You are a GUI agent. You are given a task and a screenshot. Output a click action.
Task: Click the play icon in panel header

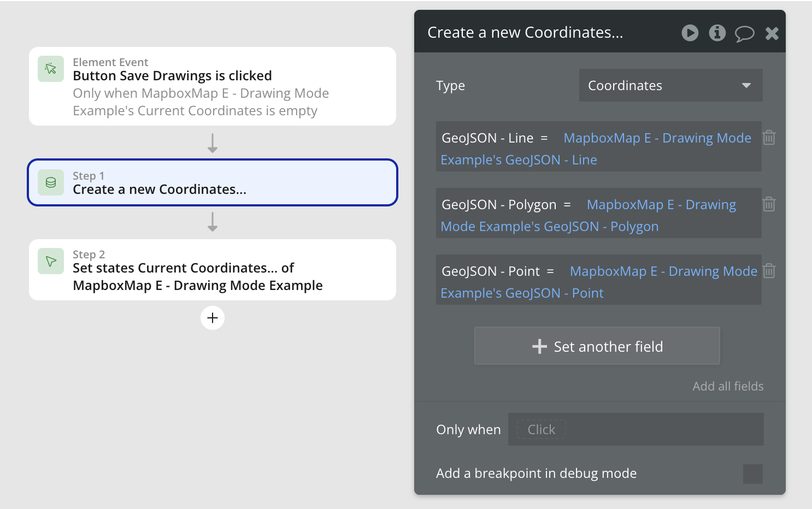coord(690,33)
